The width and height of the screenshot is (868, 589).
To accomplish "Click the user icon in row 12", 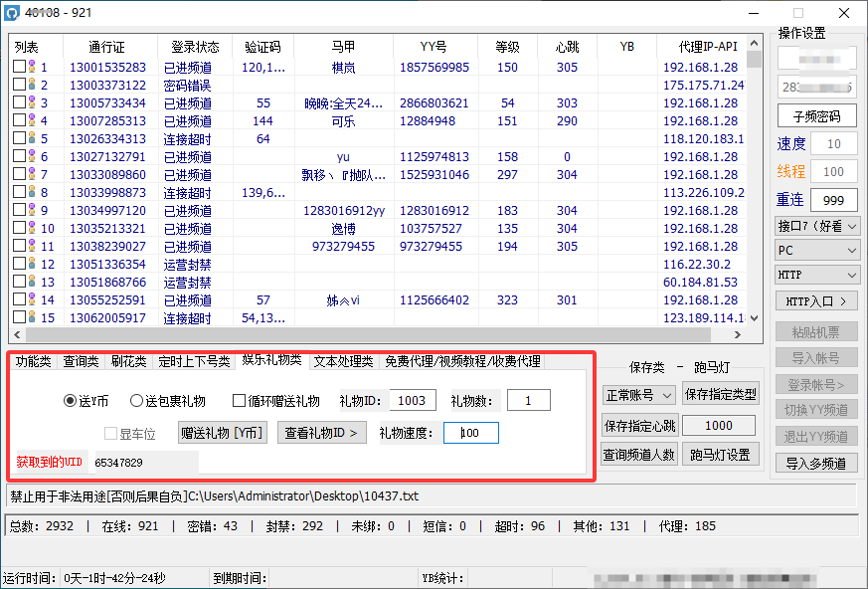I will [32, 264].
